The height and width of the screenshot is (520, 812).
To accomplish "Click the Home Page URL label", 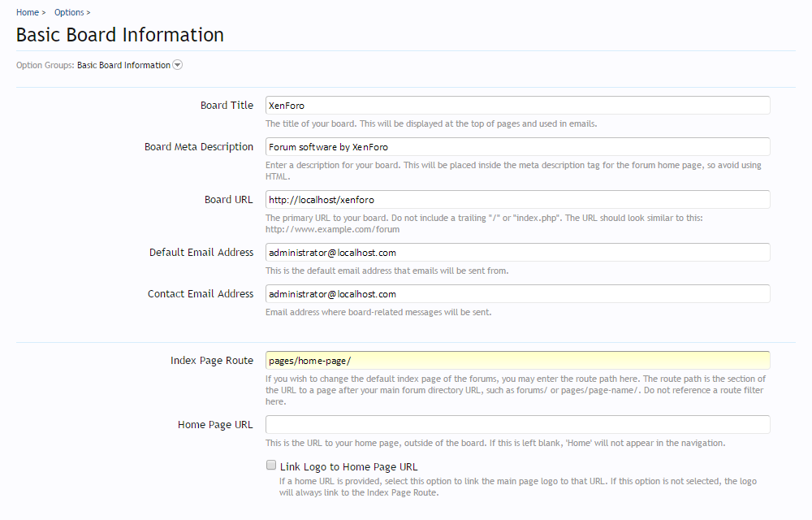I will 215,425.
